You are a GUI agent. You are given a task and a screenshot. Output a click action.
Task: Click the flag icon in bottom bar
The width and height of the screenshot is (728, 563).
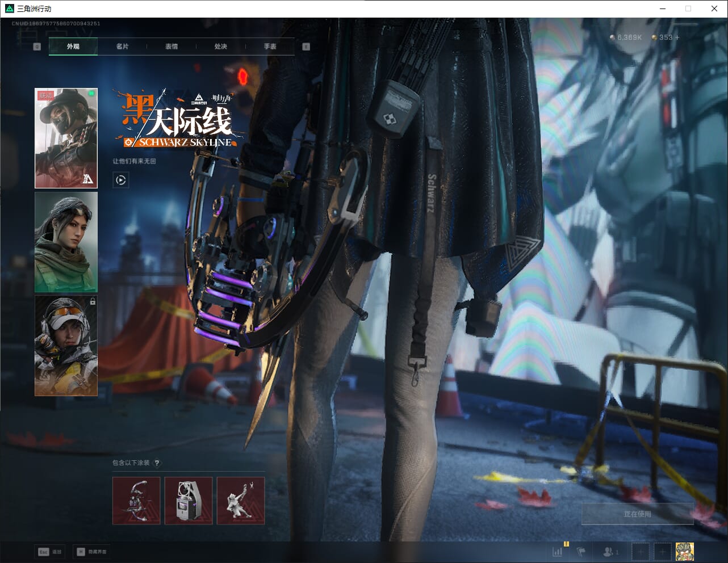click(581, 551)
